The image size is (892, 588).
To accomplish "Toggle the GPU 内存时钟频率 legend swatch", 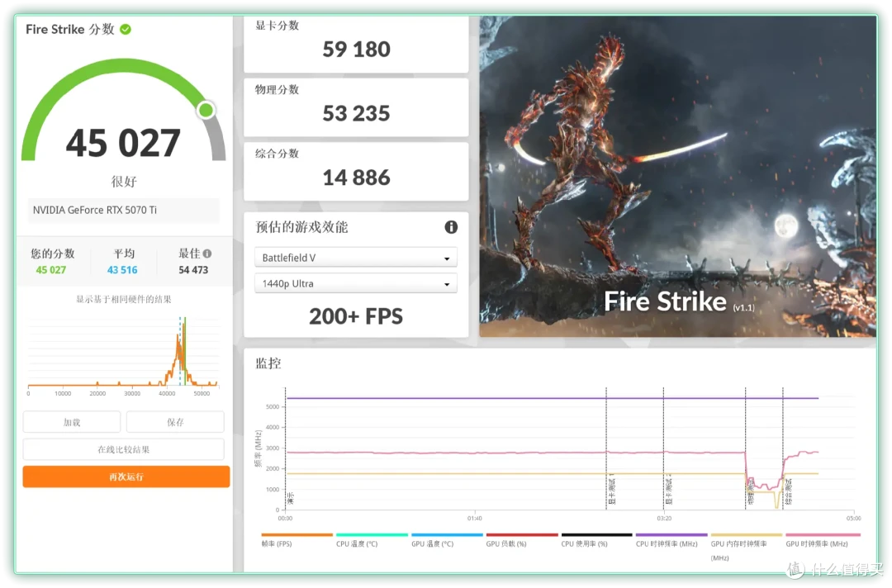I will [x=747, y=534].
